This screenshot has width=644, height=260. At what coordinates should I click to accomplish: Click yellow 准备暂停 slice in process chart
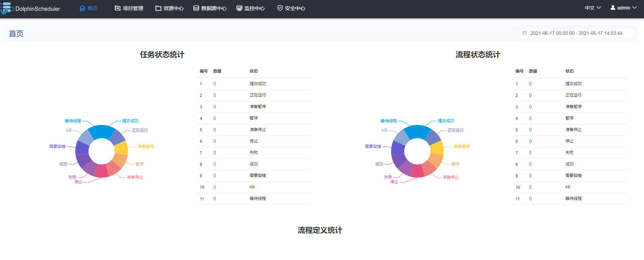[x=437, y=148]
